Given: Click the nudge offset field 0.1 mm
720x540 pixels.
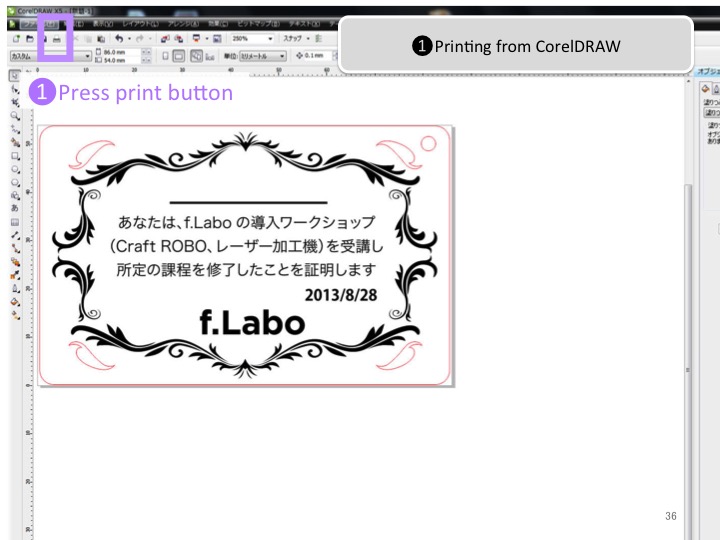Looking at the screenshot, I should (x=317, y=56).
